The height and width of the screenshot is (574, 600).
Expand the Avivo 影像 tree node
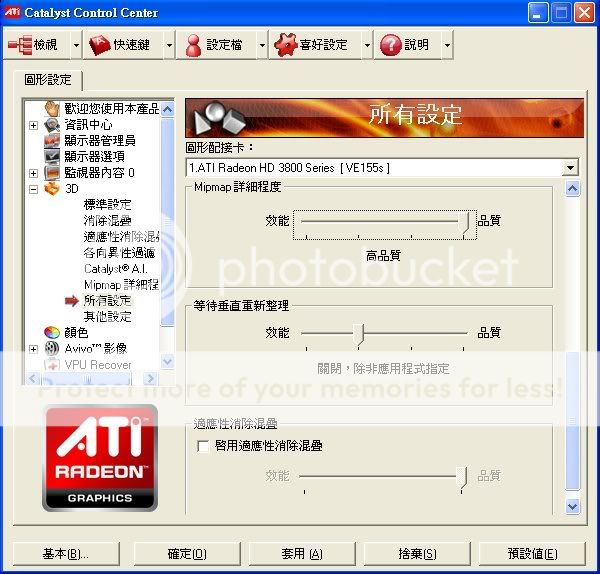[33, 349]
